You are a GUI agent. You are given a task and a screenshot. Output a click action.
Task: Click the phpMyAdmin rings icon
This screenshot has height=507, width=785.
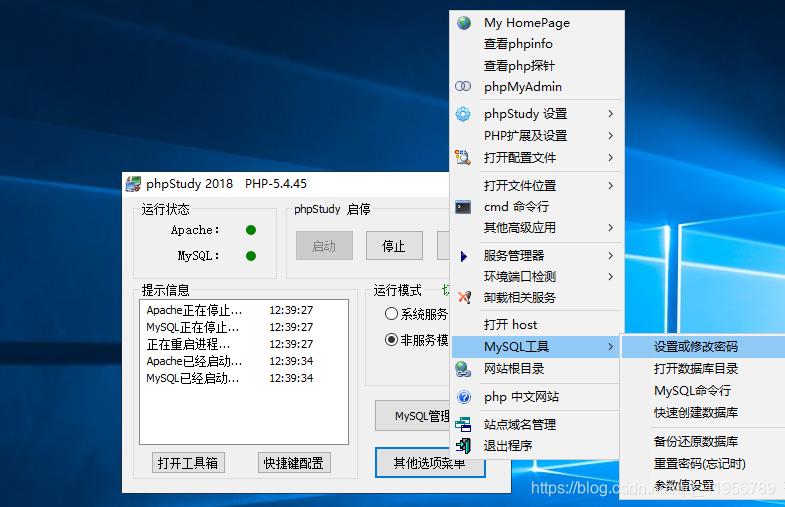(x=463, y=86)
